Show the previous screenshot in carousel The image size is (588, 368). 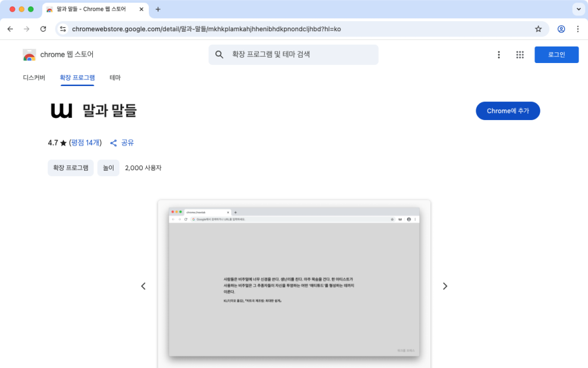(143, 286)
